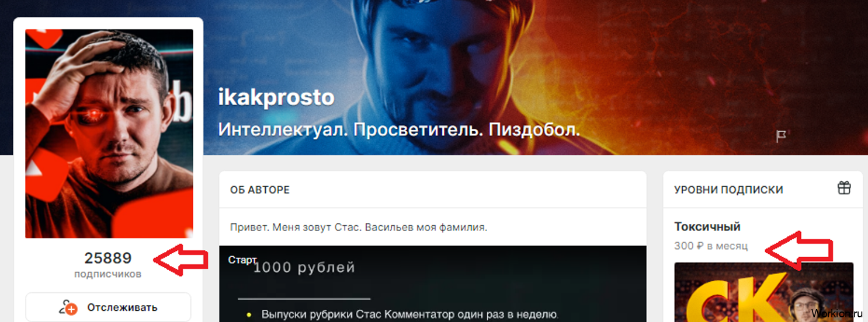Click the person-plus icon inside the Отслеживать button
Screen dimensions: 868x322
[x=68, y=307]
